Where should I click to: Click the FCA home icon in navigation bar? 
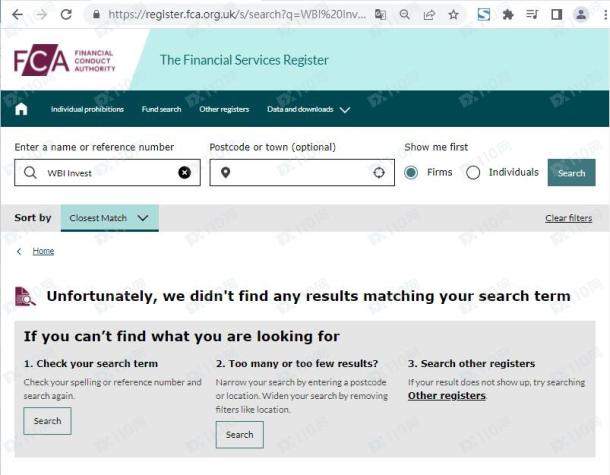point(21,109)
